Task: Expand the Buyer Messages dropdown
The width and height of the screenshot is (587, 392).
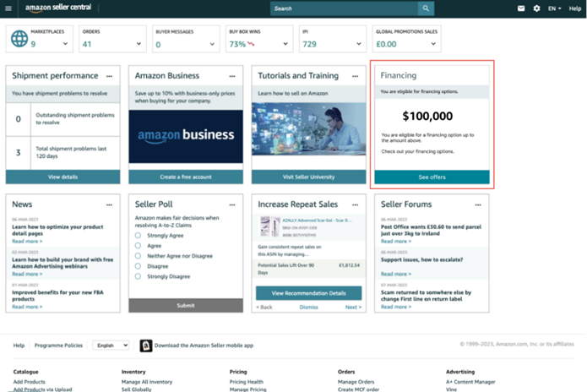Action: pos(212,44)
